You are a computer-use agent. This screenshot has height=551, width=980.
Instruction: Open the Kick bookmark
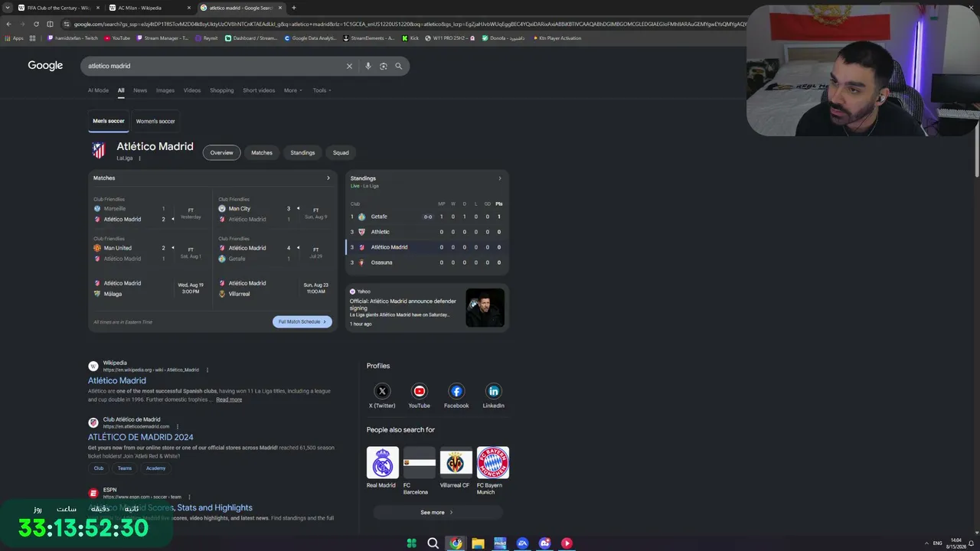(x=411, y=38)
